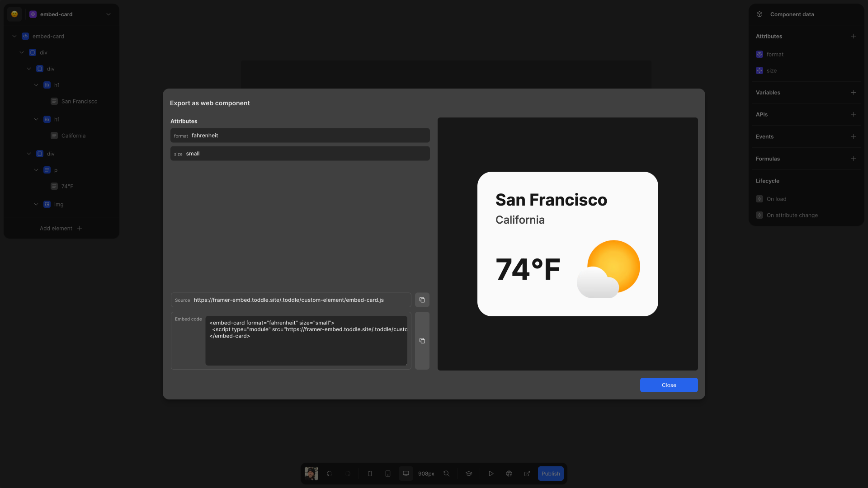Click the embed-card code icon in tree
Screen dimensions: 868x488
(25, 36)
